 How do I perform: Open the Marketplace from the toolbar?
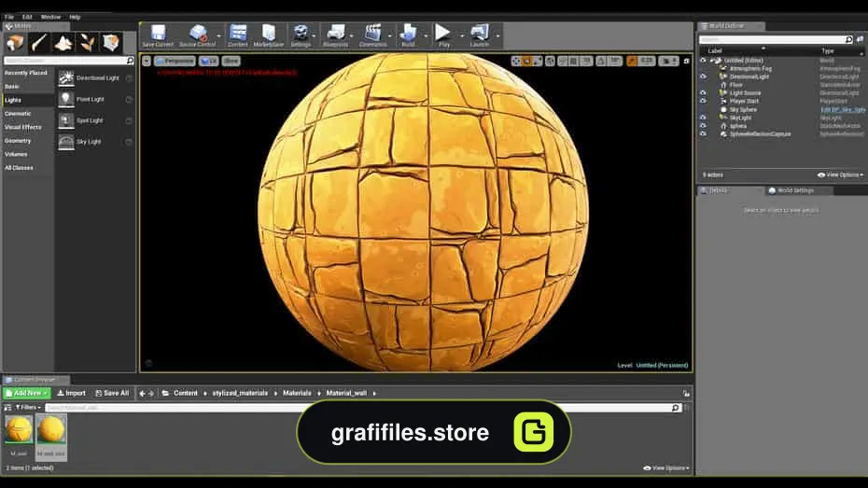(269, 36)
